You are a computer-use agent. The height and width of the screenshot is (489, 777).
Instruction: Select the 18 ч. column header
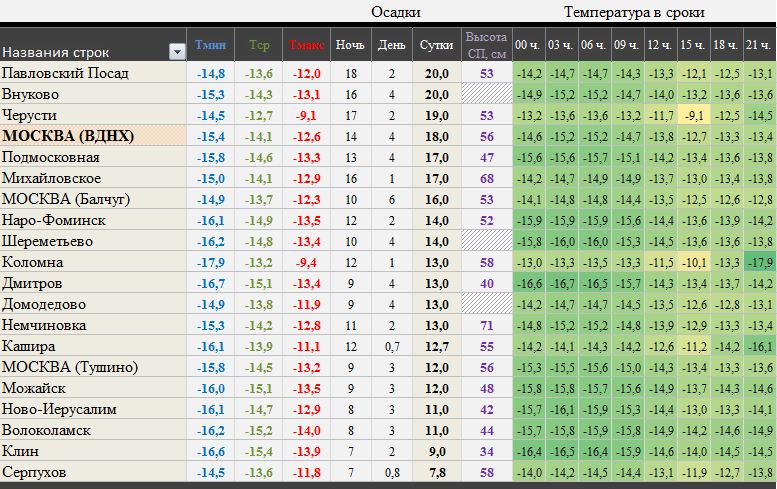click(x=726, y=45)
